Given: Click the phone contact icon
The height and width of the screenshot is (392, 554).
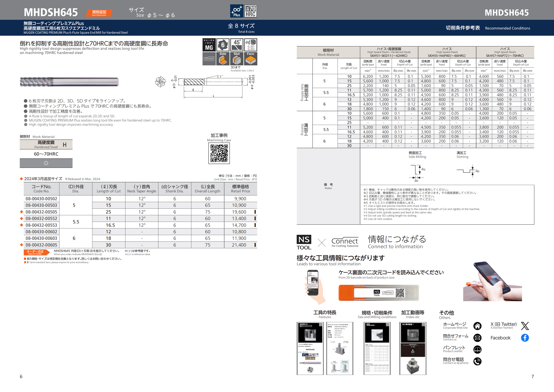Looking at the screenshot, I should point(477,361).
